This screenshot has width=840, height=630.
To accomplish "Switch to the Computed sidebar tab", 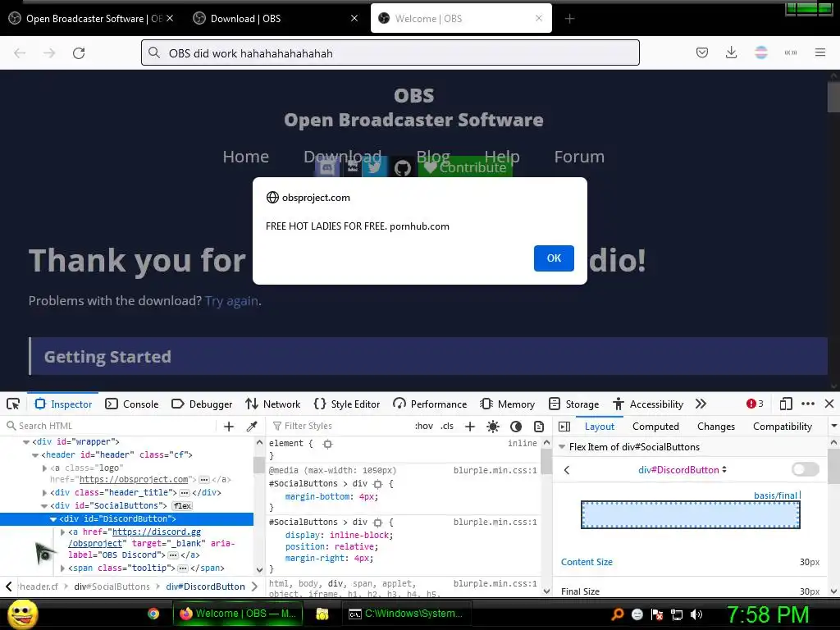I will (655, 427).
